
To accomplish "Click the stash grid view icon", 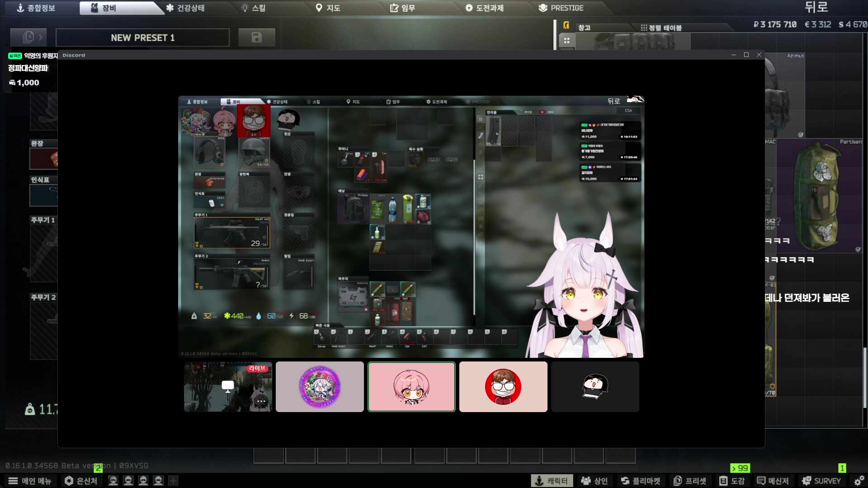I will [x=566, y=41].
